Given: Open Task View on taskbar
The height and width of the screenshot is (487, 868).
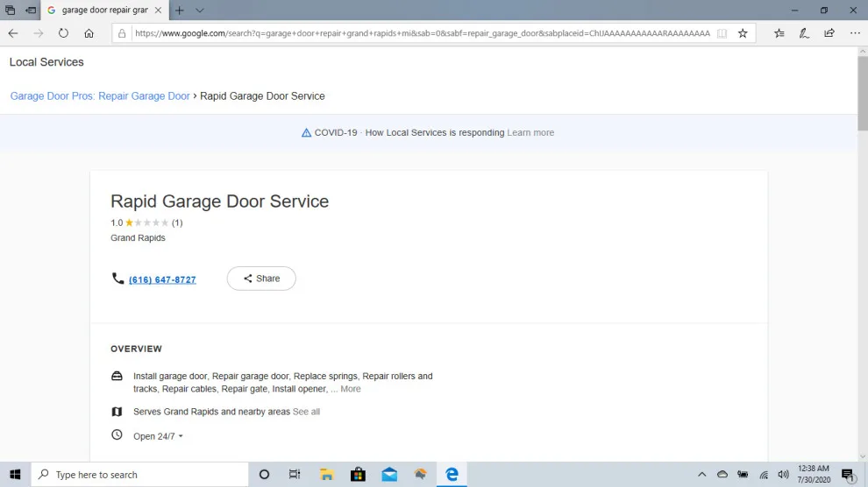Looking at the screenshot, I should click(x=295, y=474).
